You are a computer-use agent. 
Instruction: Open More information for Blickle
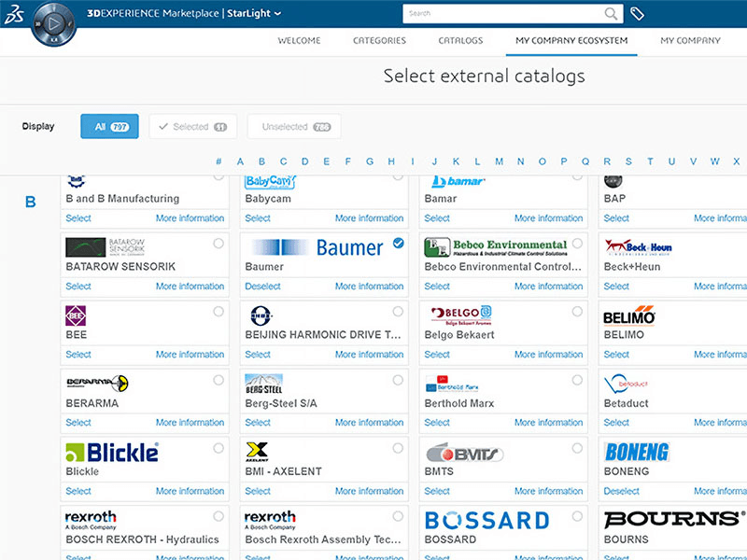(190, 491)
